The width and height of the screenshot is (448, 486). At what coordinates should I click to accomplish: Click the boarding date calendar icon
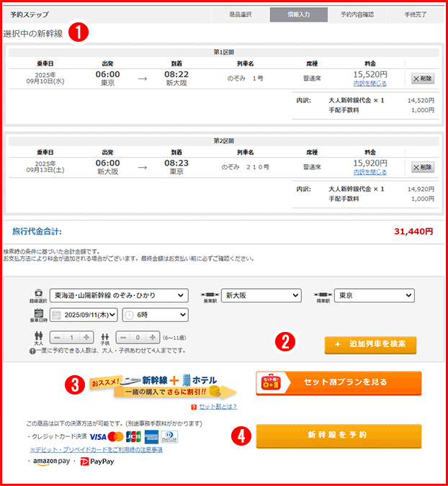coord(39,313)
